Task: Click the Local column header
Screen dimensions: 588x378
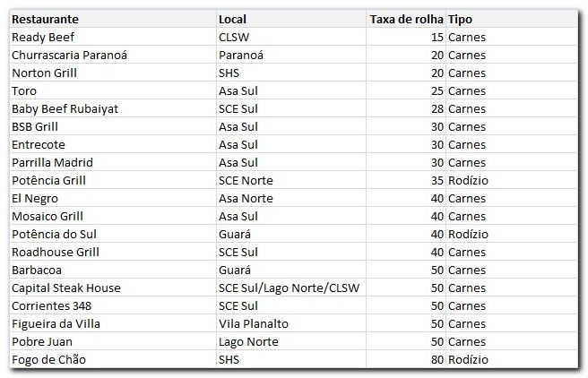Action: point(232,19)
